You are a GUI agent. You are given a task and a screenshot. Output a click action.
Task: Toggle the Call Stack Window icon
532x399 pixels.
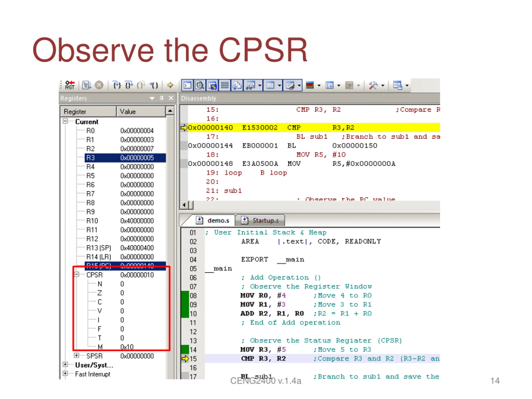[237, 85]
